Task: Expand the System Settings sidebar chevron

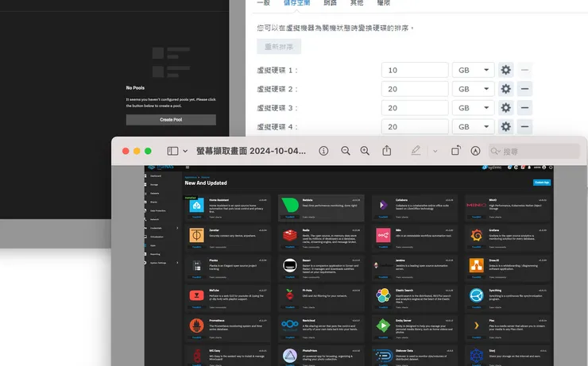Action: tap(177, 263)
